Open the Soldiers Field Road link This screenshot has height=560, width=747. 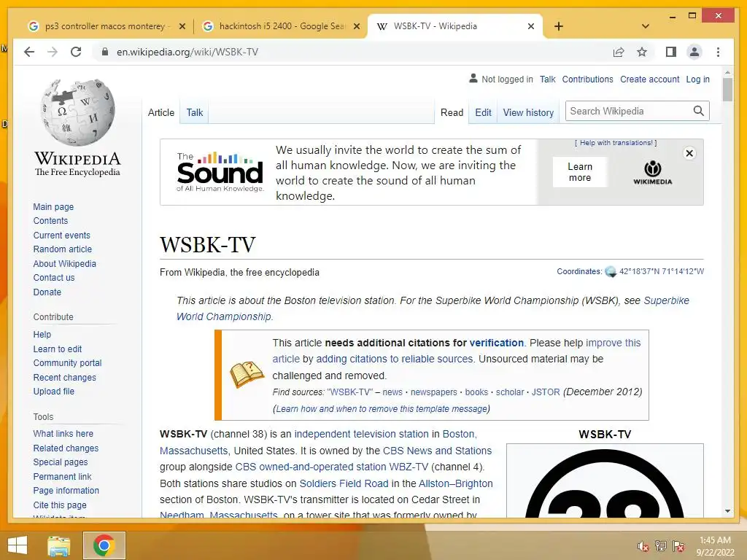pyautogui.click(x=344, y=483)
